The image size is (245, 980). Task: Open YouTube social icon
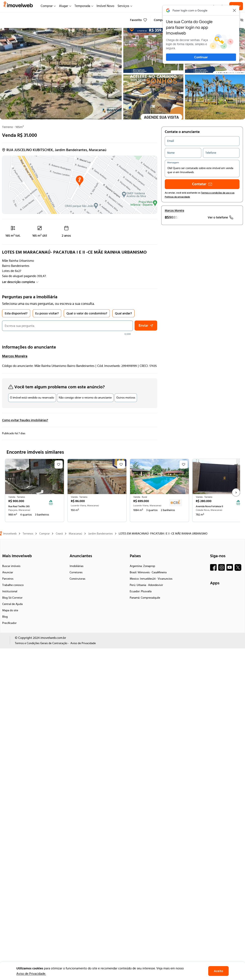point(230,568)
